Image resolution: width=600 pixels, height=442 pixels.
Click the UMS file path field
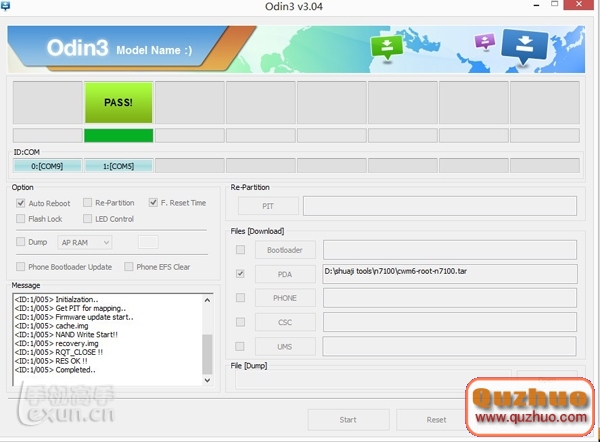[450, 346]
